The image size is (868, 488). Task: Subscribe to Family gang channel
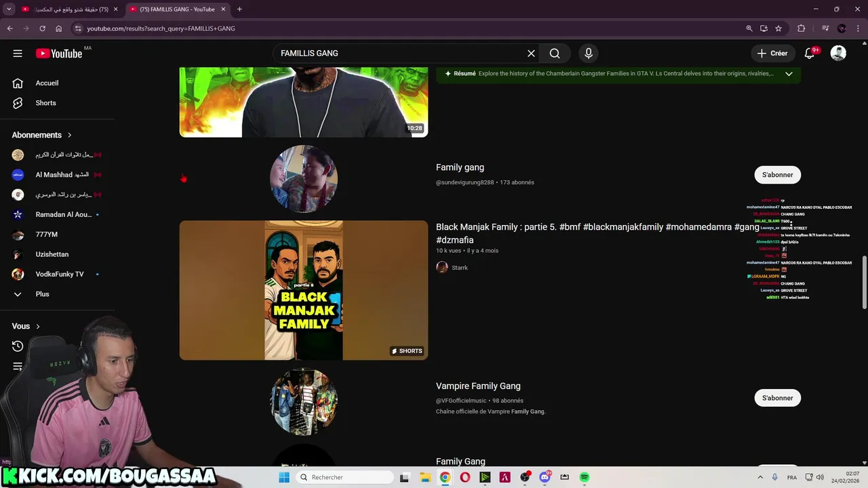point(777,175)
